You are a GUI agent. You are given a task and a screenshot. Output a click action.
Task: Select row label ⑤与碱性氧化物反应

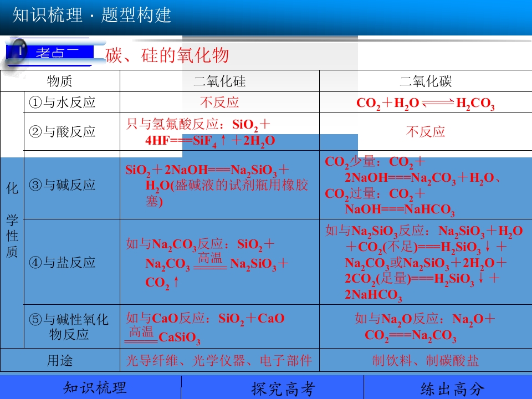point(69,326)
